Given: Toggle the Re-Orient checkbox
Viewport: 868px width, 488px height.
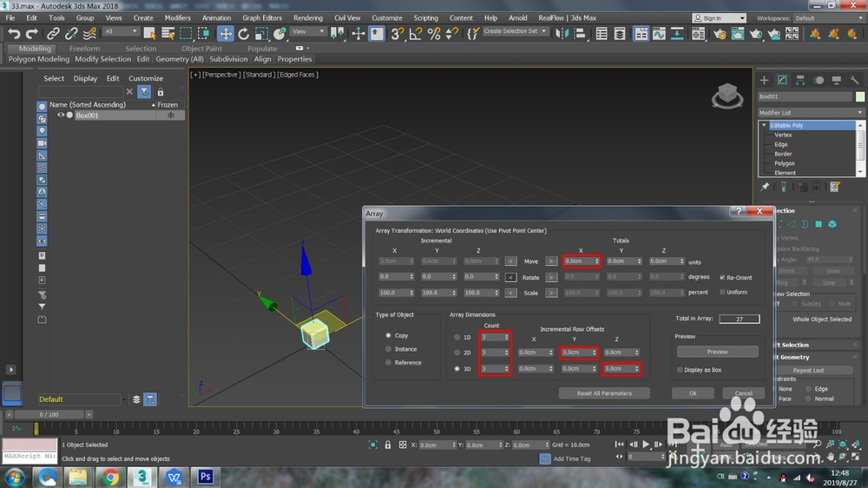Looking at the screenshot, I should tap(722, 278).
